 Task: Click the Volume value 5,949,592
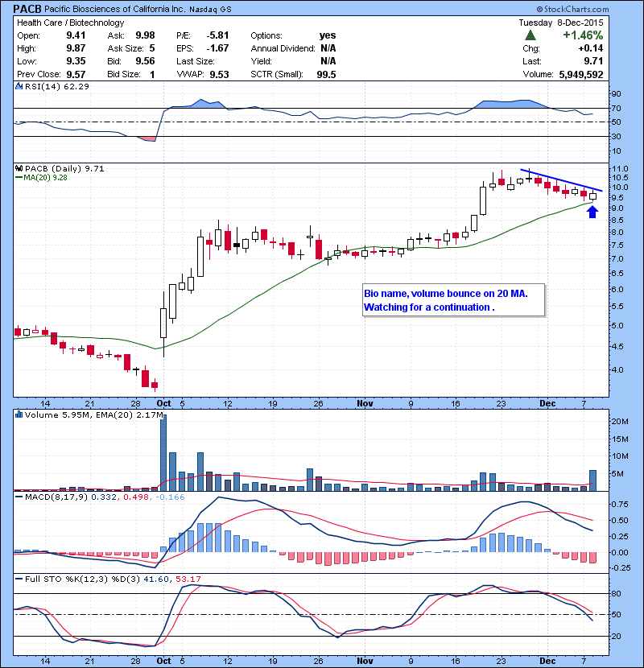click(x=581, y=75)
